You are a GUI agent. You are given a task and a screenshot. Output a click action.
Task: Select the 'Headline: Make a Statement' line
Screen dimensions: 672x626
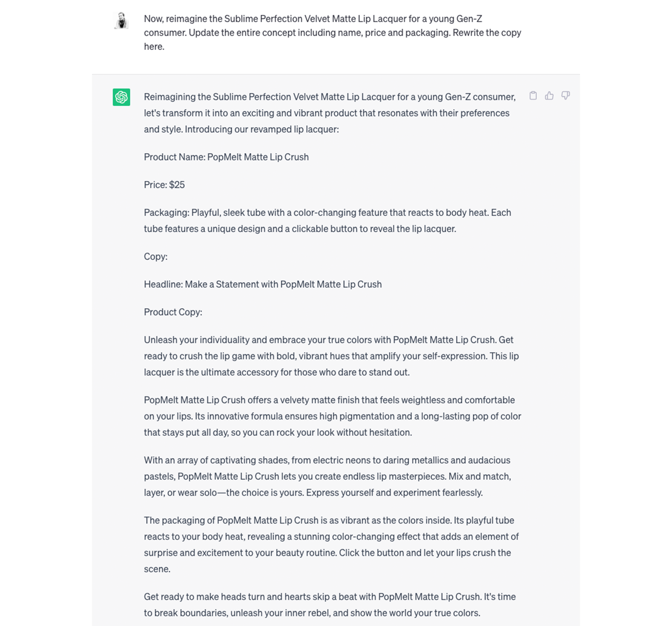tap(262, 284)
